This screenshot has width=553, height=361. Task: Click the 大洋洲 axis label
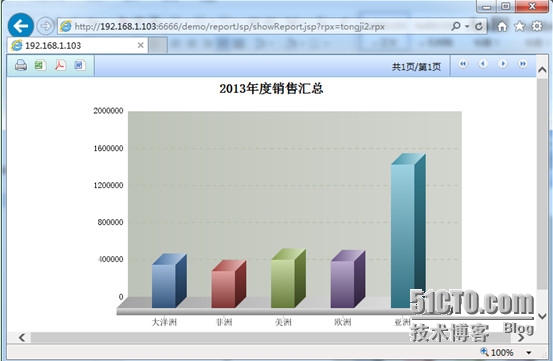(164, 322)
